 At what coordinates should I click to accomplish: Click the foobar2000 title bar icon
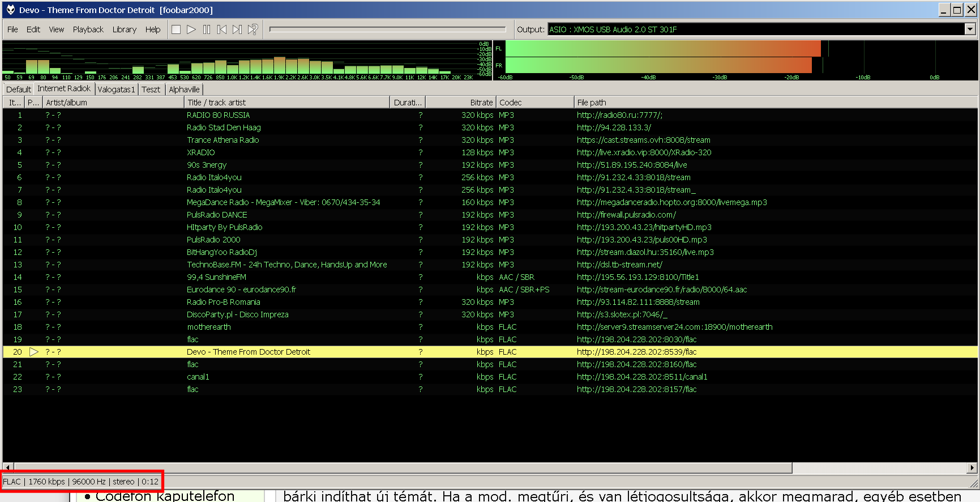pyautogui.click(x=10, y=10)
